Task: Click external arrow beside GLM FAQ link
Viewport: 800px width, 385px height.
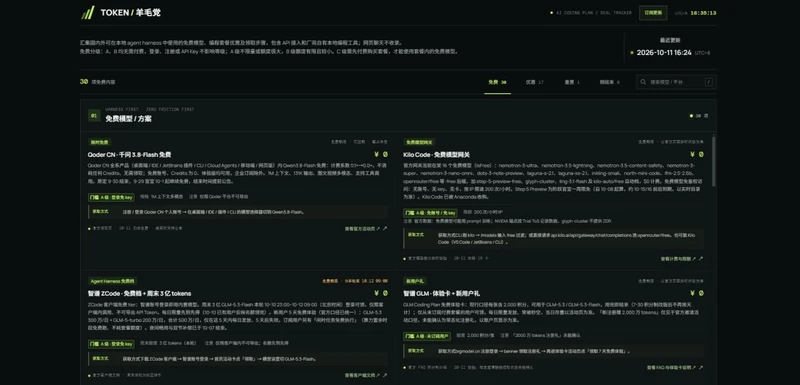Action: point(701,367)
